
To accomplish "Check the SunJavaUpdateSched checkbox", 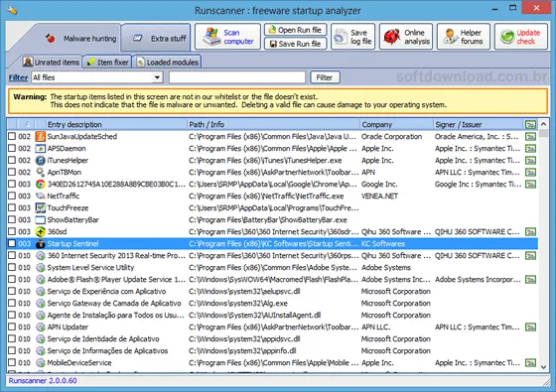I will (x=12, y=137).
